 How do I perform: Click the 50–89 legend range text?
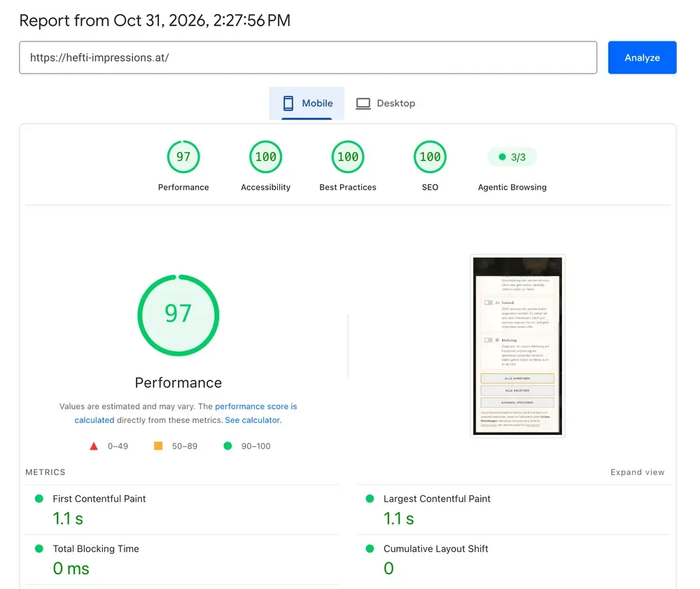[184, 446]
